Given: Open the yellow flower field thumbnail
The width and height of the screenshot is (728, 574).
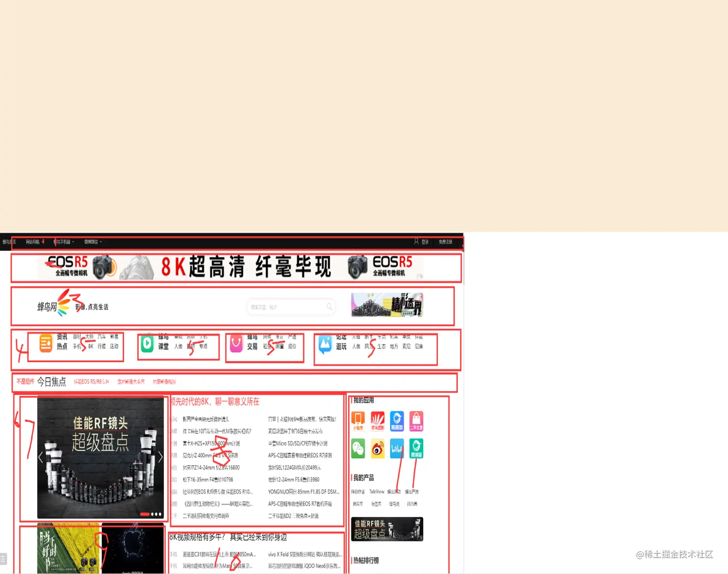Looking at the screenshot, I should (x=68, y=548).
